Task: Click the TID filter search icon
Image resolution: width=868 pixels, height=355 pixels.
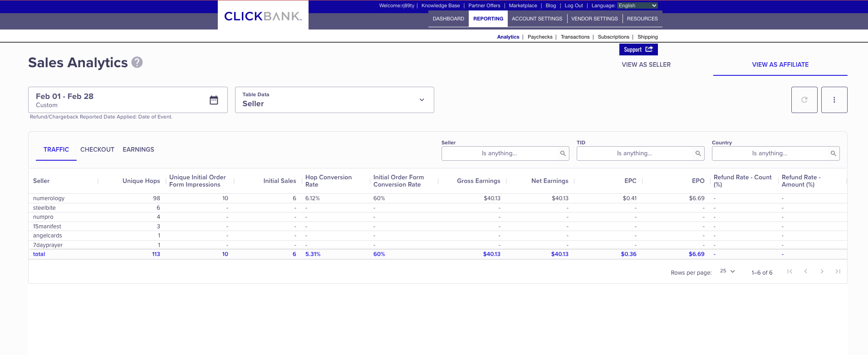Action: point(698,153)
